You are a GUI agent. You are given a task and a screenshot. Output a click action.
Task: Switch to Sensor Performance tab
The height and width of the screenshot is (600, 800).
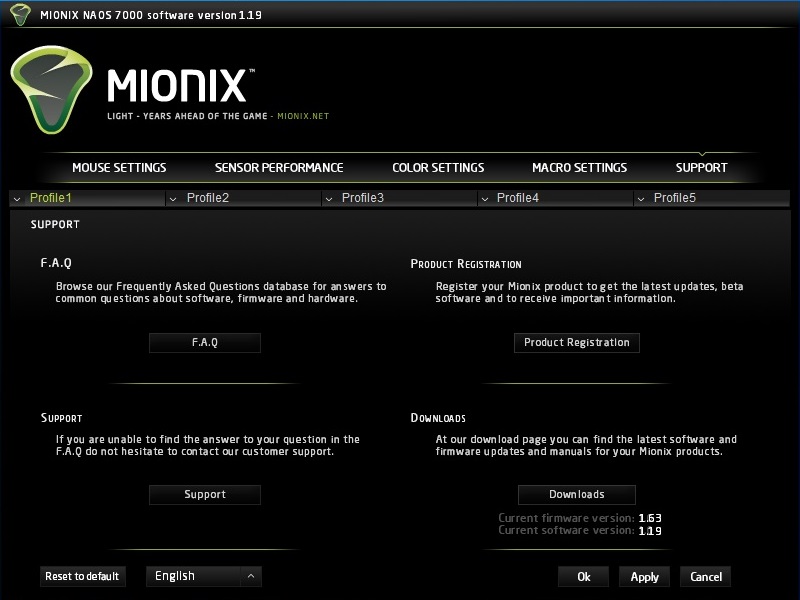[279, 168]
